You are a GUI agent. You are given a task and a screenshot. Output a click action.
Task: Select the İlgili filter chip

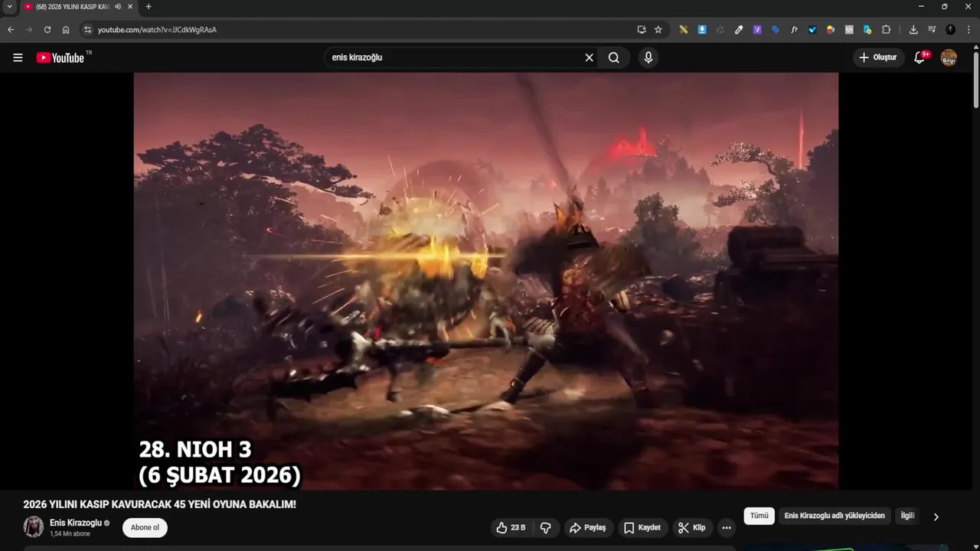(x=907, y=516)
